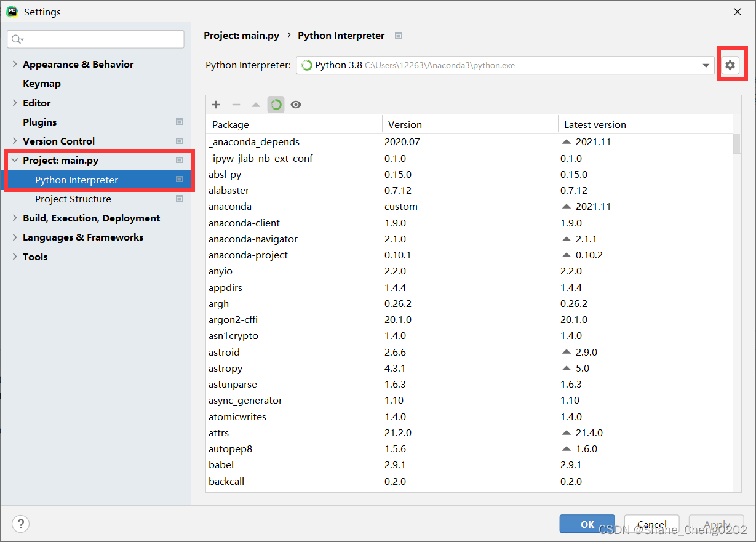
Task: Click the PyCharm logo in title bar
Action: point(12,12)
